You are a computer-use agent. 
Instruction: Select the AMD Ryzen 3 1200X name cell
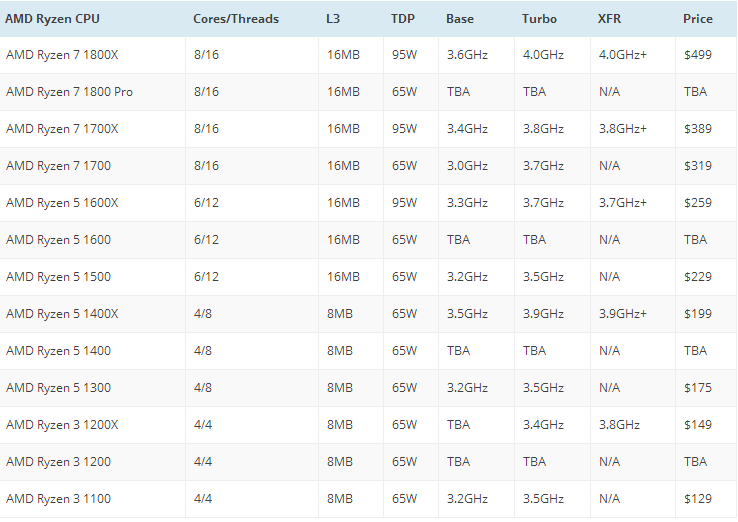[x=62, y=425]
